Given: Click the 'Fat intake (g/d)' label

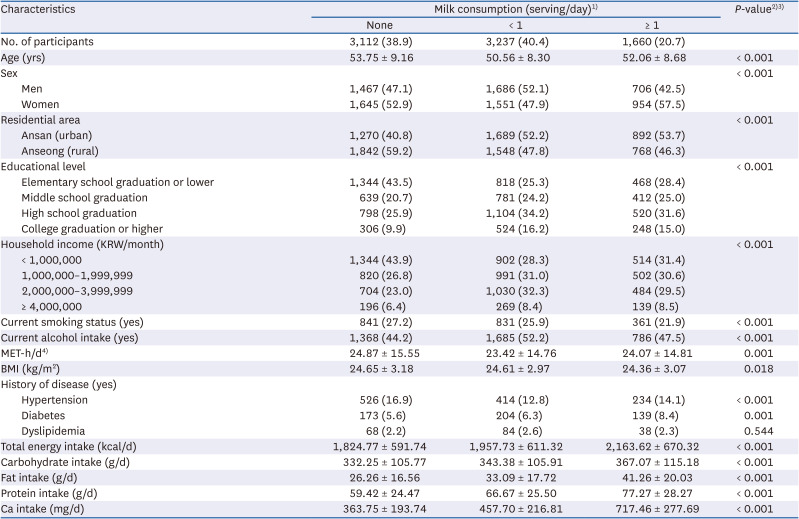Looking at the screenshot, I should pyautogui.click(x=39, y=478).
